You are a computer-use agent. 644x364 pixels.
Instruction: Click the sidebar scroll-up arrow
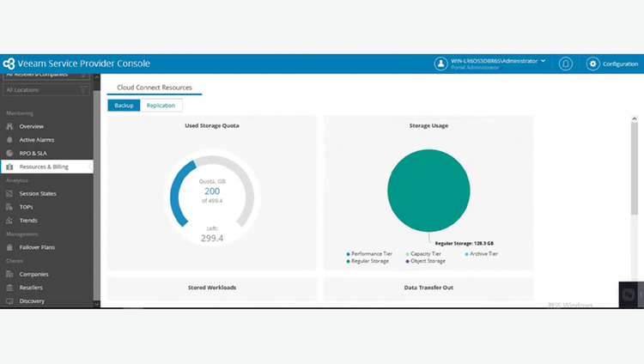pyautogui.click(x=96, y=76)
